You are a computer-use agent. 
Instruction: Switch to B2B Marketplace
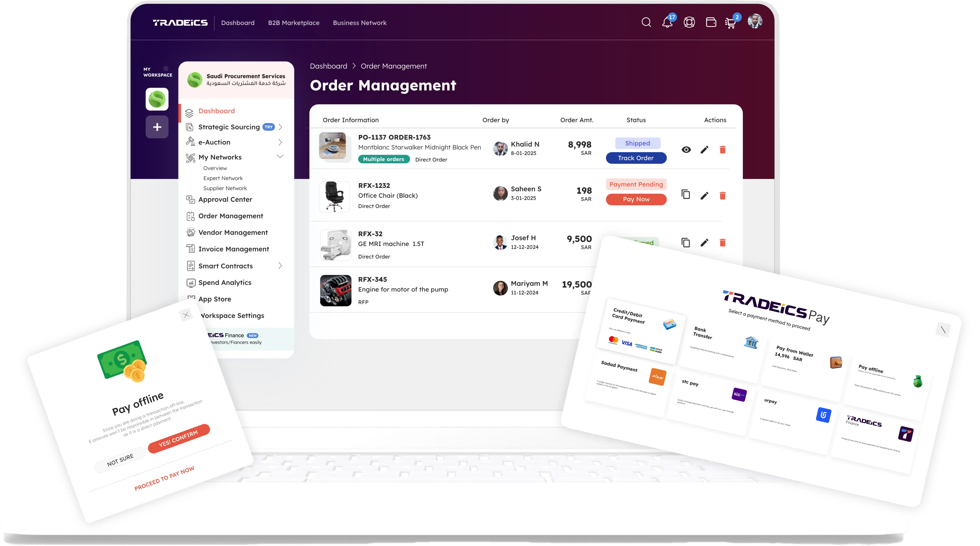pyautogui.click(x=294, y=22)
